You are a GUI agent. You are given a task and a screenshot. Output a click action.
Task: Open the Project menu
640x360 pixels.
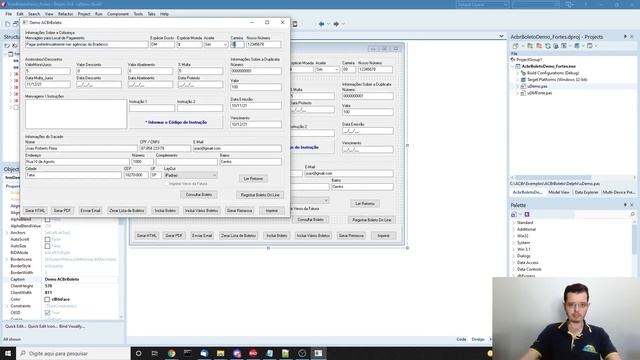84,14
